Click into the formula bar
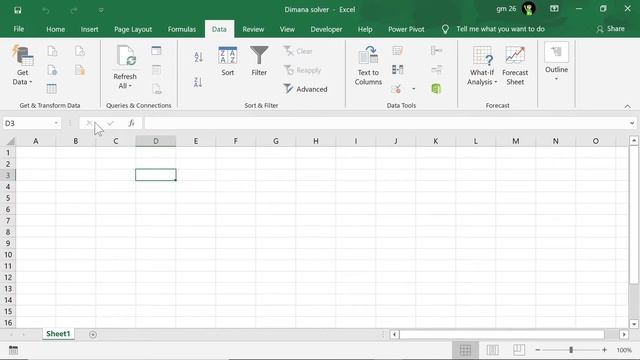This screenshot has width=640, height=360. point(386,123)
